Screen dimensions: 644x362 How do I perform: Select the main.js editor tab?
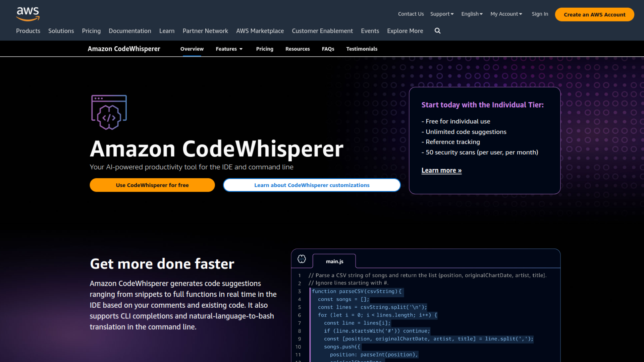click(334, 261)
